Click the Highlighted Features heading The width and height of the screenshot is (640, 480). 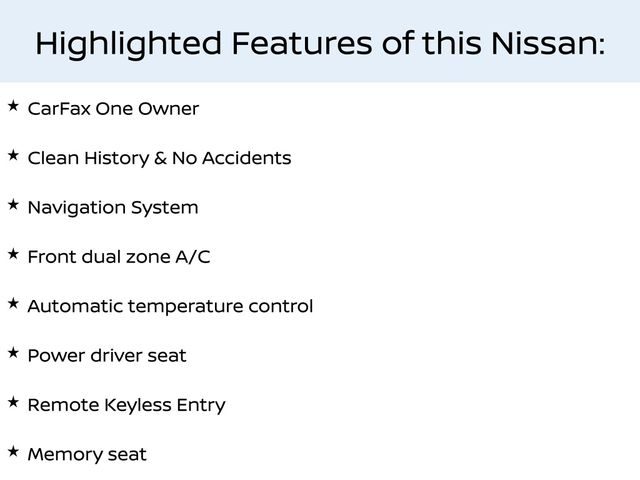coord(320,44)
